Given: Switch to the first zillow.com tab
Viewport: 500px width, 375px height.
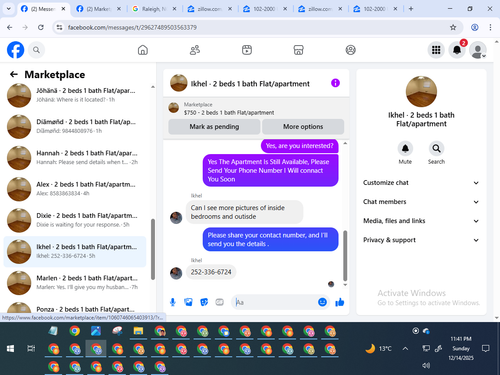Looking at the screenshot, I should (x=209, y=9).
